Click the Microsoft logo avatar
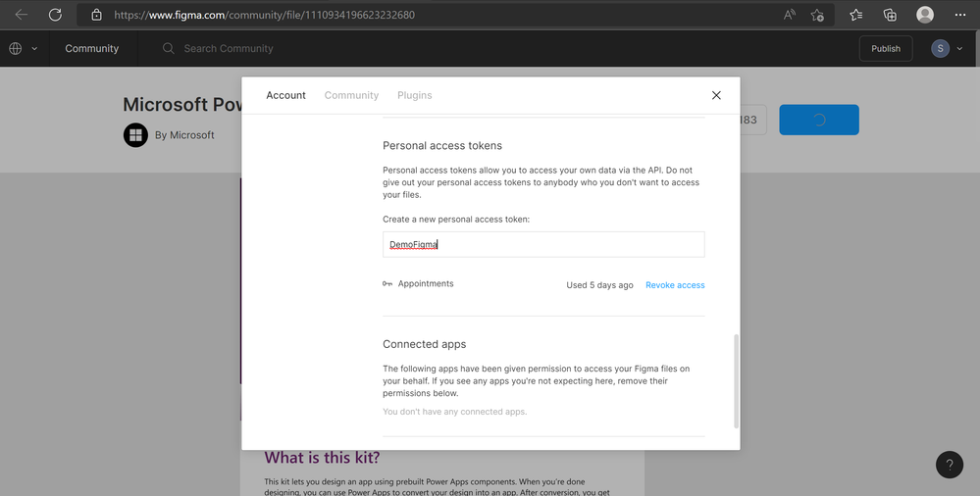The image size is (980, 496). pos(135,135)
